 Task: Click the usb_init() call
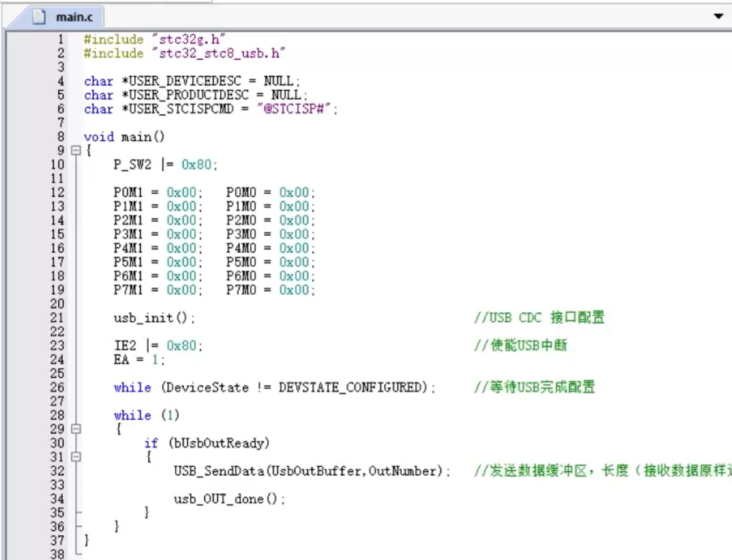[155, 318]
